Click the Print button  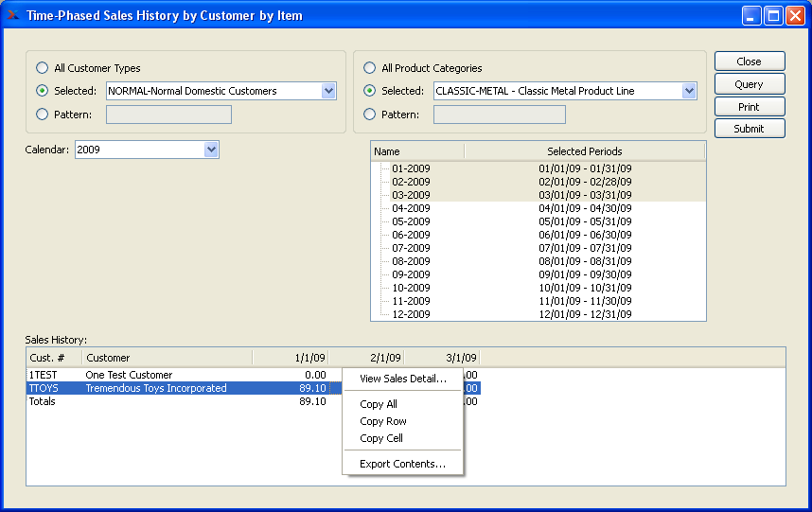[749, 107]
